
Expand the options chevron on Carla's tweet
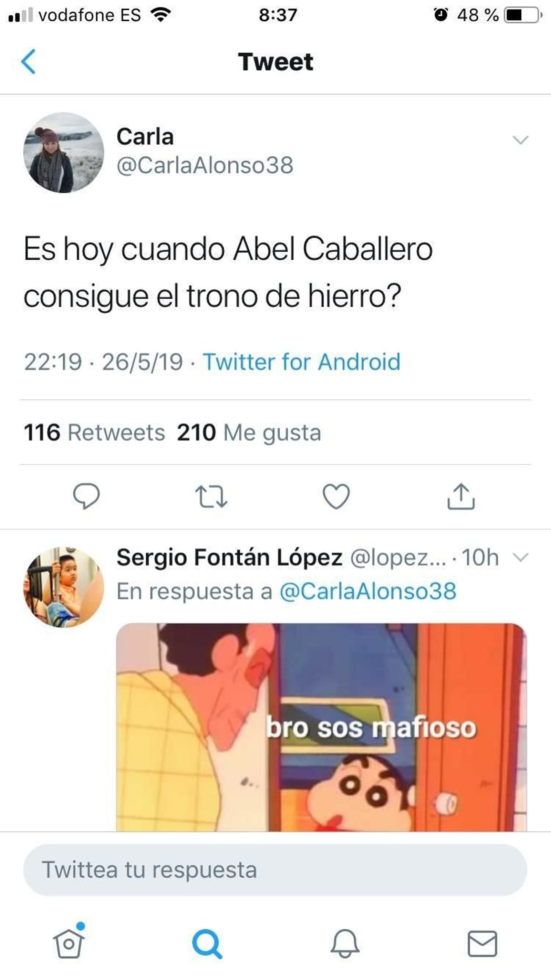[521, 139]
